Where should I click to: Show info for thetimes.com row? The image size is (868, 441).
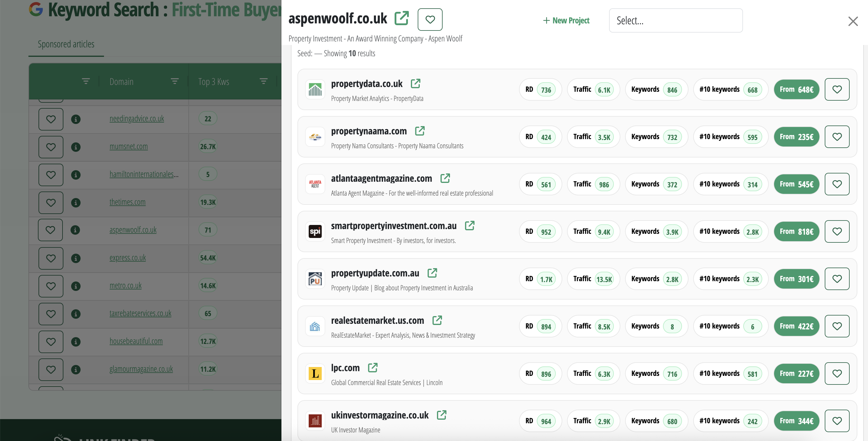coord(76,203)
